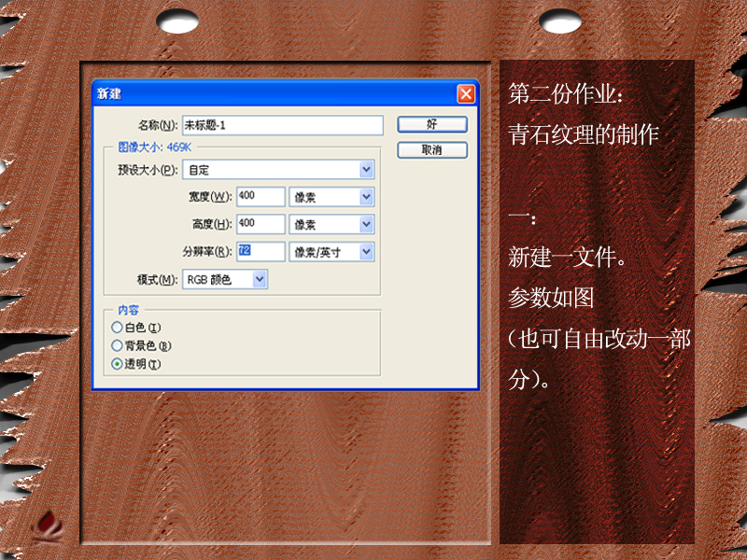Image resolution: width=747 pixels, height=560 pixels.
Task: Select the 背景色 background color radio button
Action: point(117,345)
